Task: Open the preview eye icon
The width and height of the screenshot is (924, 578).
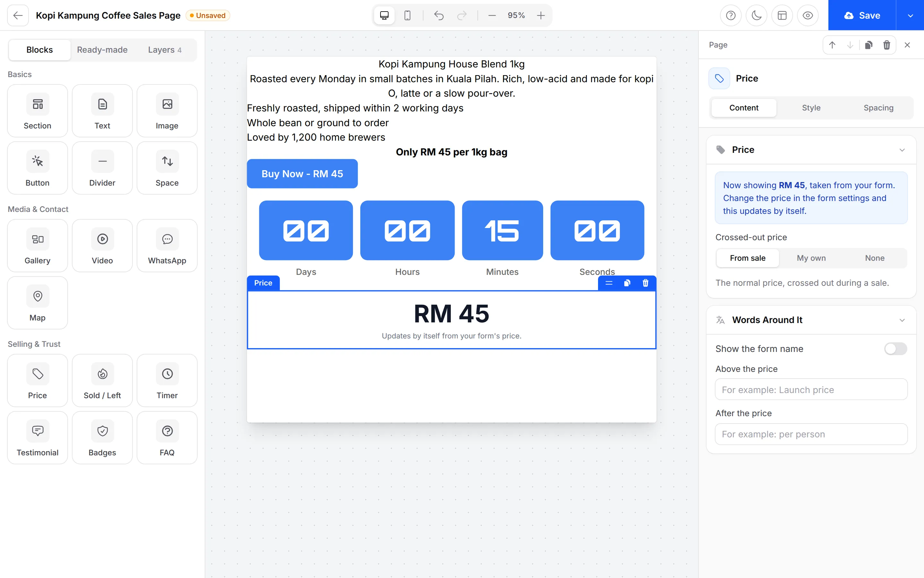Action: tap(808, 15)
